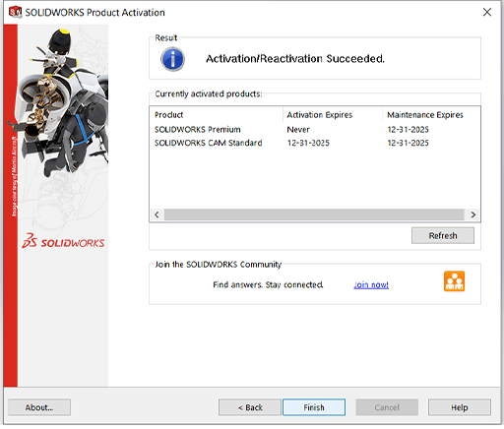Click the SOLIDWORKS app icon in title bar
The height and width of the screenshot is (429, 504).
pyautogui.click(x=15, y=12)
